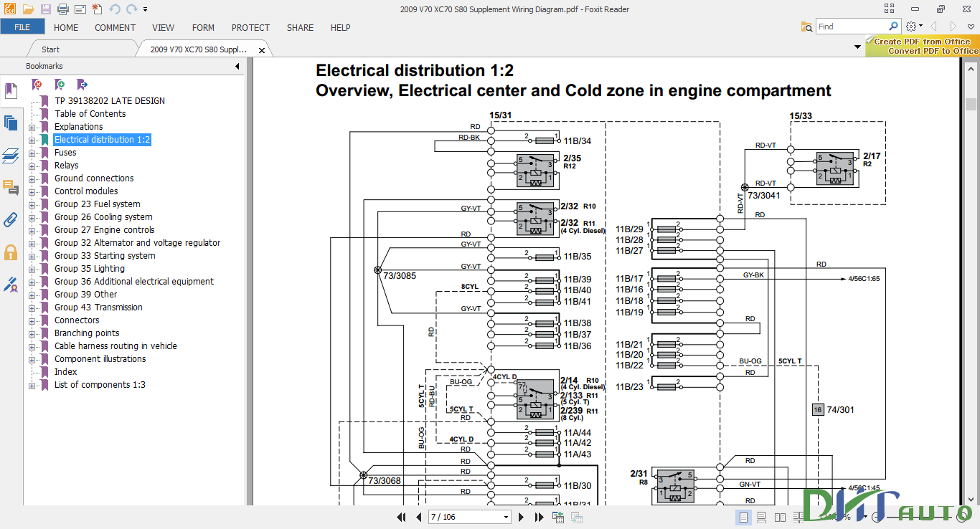Expand Group 35 Lighting bookmark node

(32, 269)
